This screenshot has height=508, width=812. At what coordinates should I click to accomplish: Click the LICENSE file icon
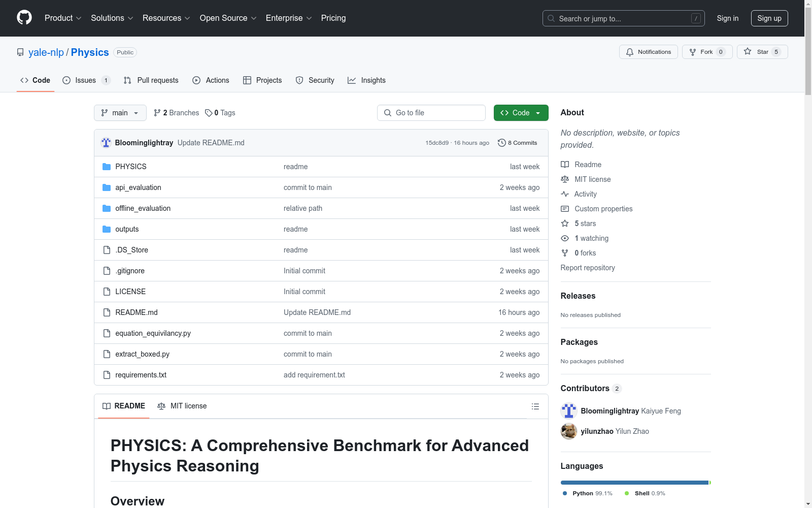(107, 292)
